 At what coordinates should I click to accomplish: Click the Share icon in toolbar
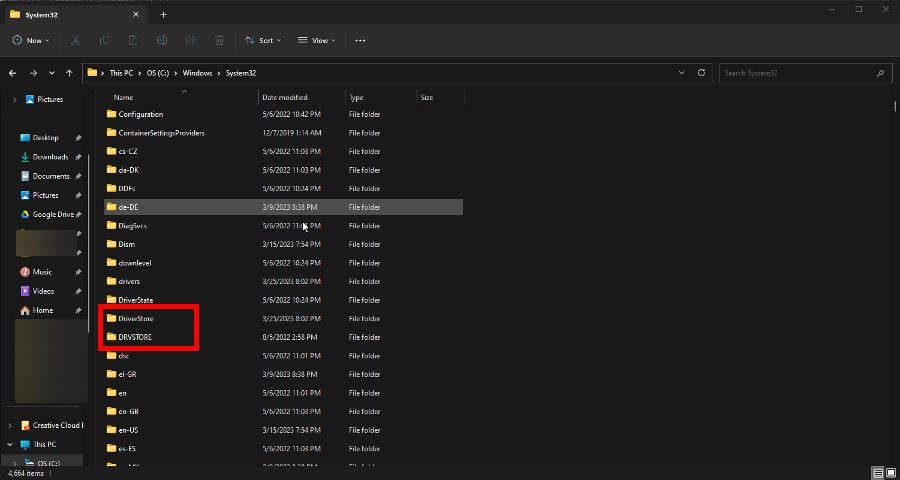191,40
